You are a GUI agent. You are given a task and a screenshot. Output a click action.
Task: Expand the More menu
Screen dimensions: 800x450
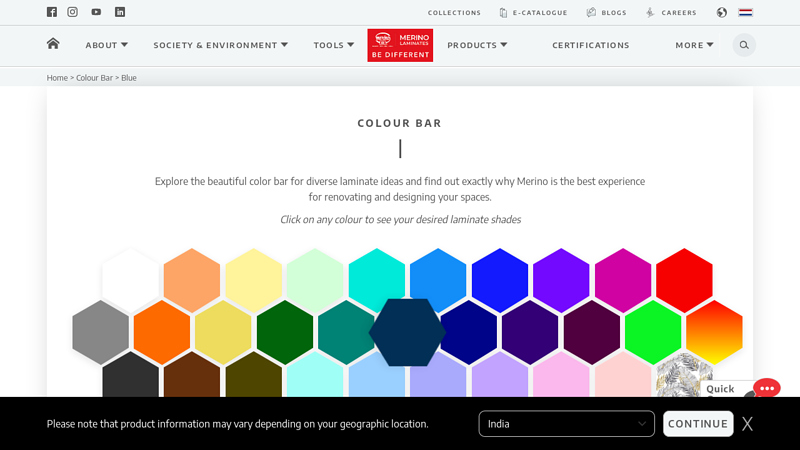694,45
